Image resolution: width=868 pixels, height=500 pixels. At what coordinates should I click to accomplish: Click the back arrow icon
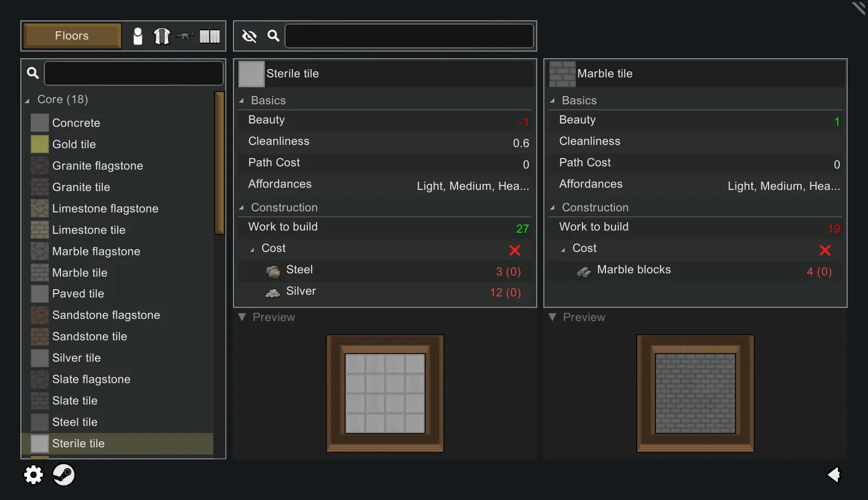[x=834, y=475]
